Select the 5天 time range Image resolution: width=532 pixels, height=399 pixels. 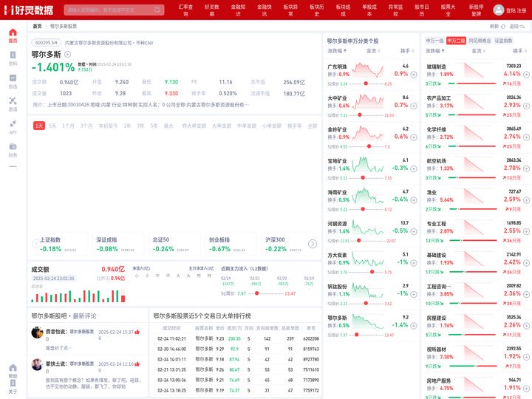point(52,126)
